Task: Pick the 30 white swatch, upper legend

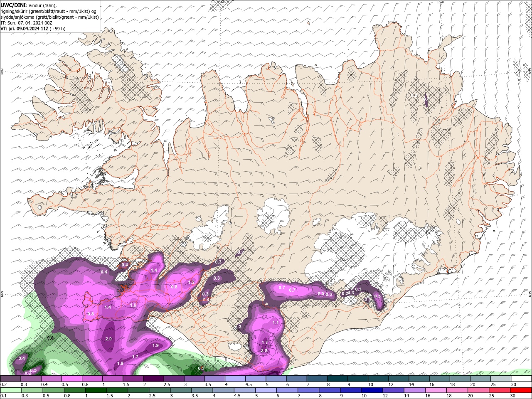Action: click(521, 379)
